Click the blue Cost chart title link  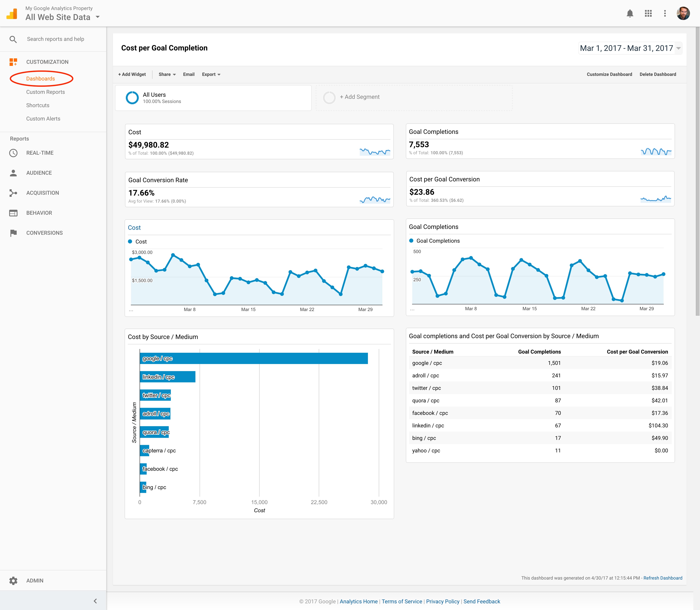tap(134, 228)
